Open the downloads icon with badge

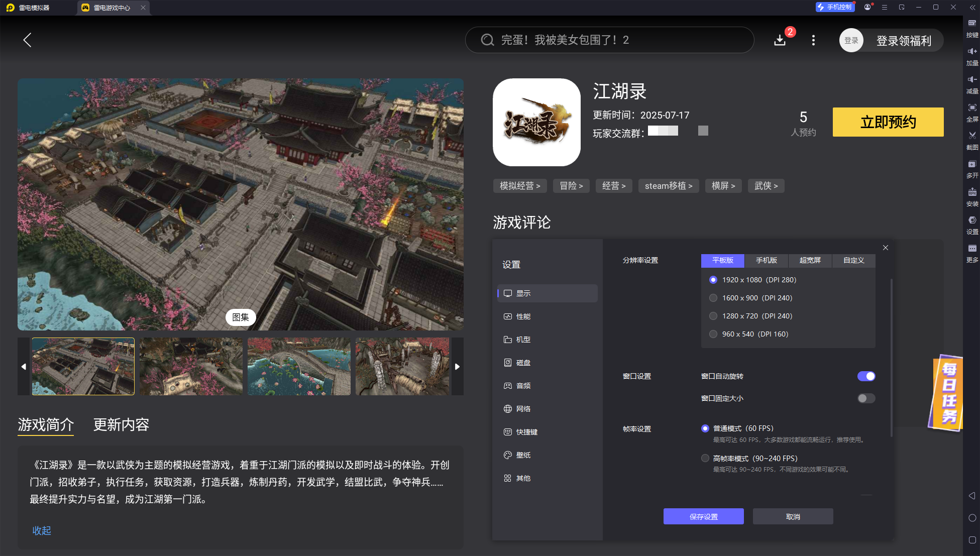pos(780,40)
